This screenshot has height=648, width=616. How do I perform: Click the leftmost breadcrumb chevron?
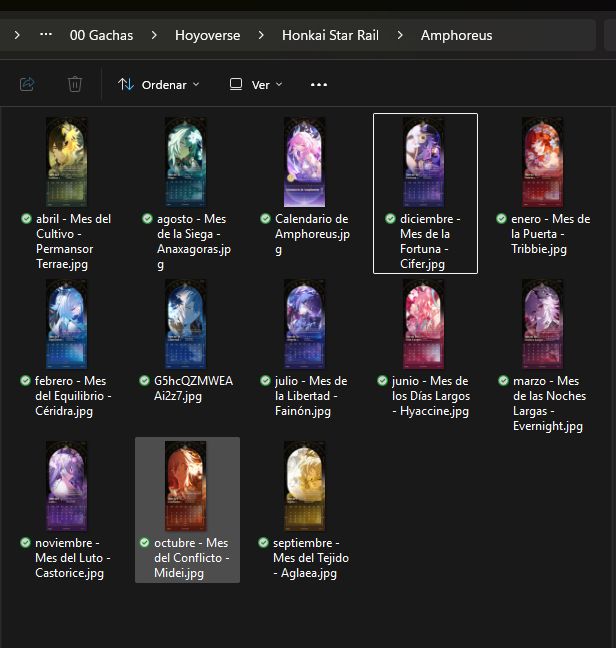[17, 35]
